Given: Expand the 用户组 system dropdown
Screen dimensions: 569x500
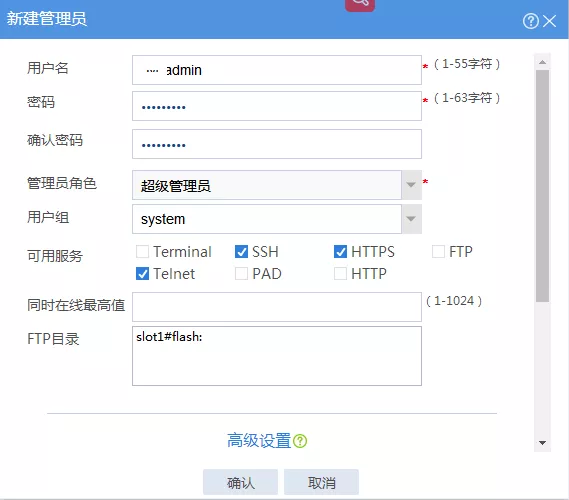Looking at the screenshot, I should coord(411,219).
